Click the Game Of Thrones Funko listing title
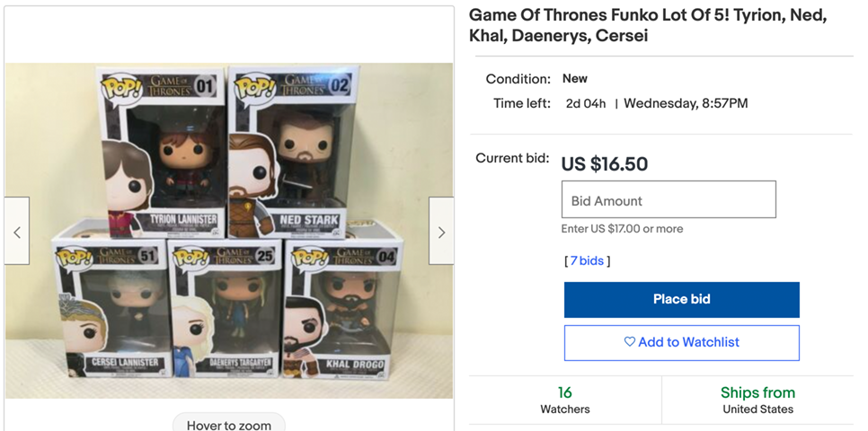Viewport: 868px width, 431px height. 648,26
